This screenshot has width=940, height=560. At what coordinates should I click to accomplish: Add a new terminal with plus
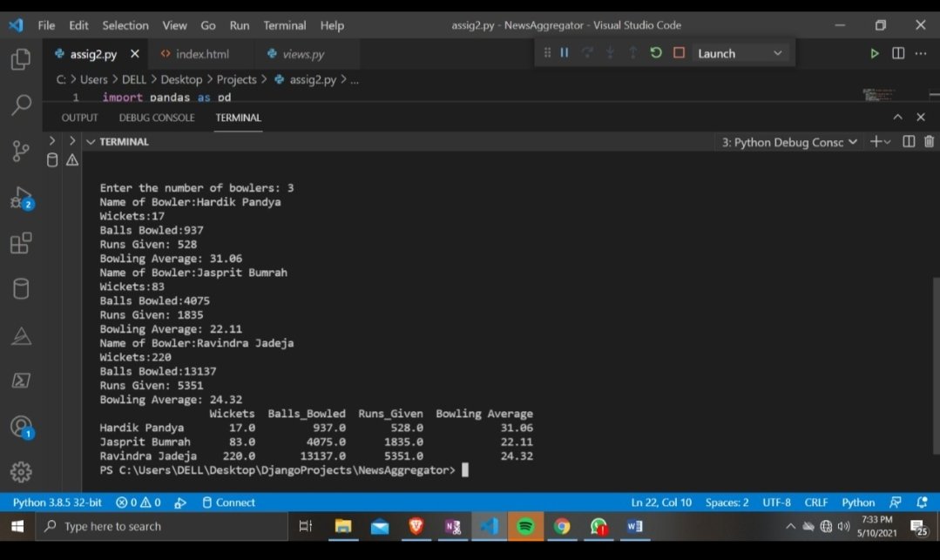(876, 141)
